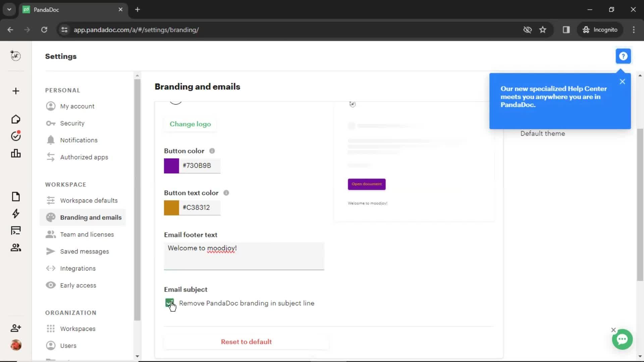Click Reset to default button

click(x=247, y=341)
